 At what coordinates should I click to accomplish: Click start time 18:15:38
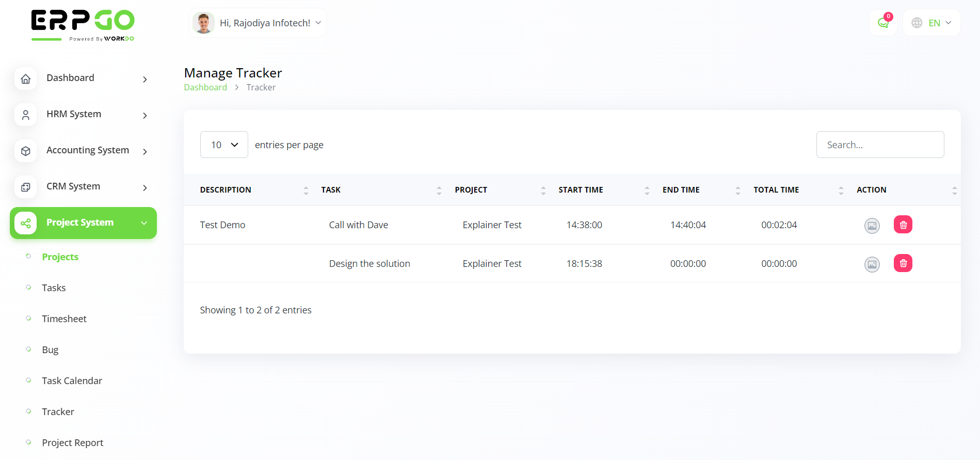[584, 263]
